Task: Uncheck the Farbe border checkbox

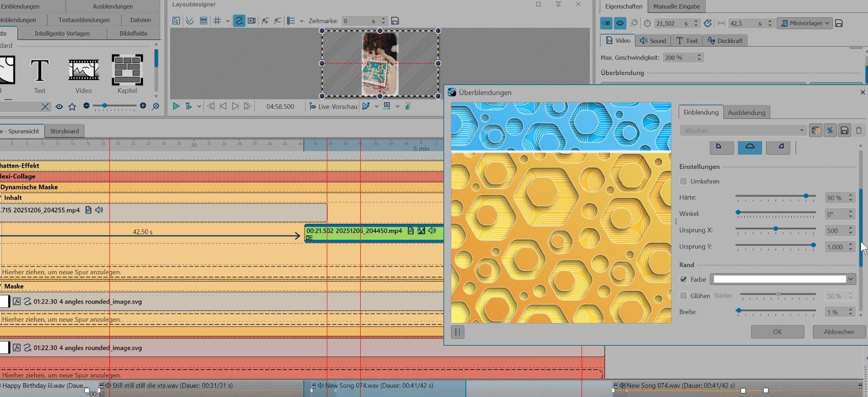Action: click(684, 279)
